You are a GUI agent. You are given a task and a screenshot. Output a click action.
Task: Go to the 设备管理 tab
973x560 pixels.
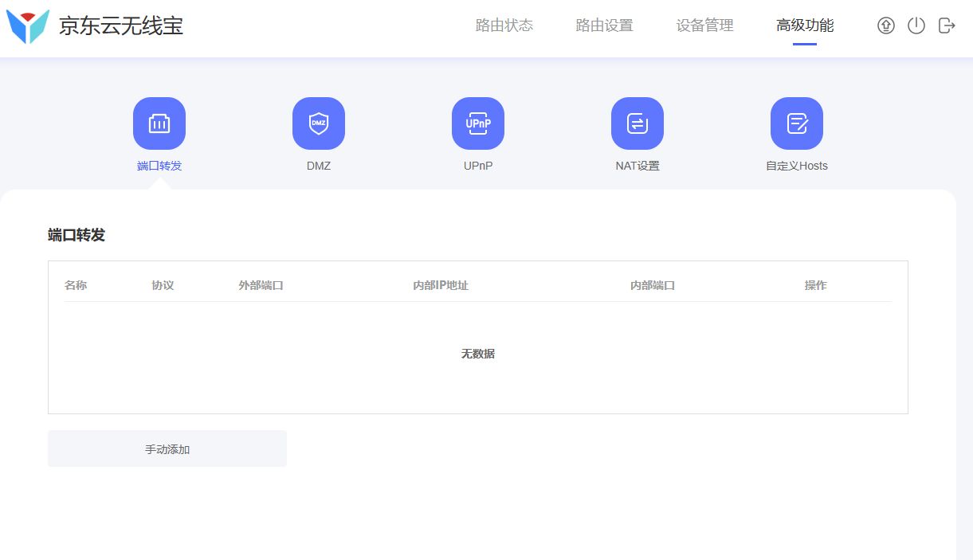(704, 25)
